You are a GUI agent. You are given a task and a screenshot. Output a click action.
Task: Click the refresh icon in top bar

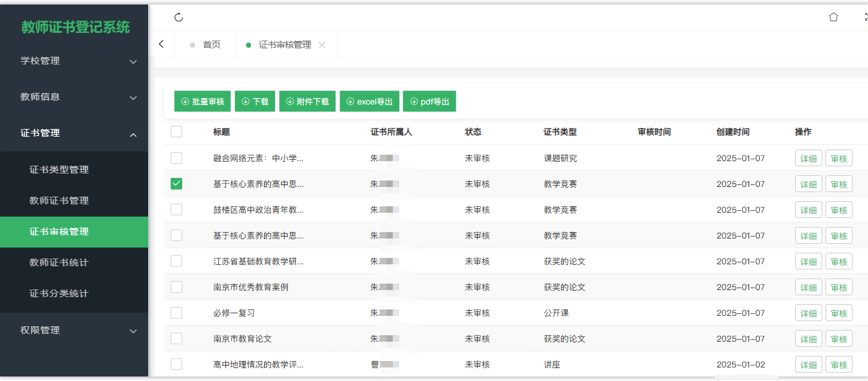pyautogui.click(x=179, y=17)
